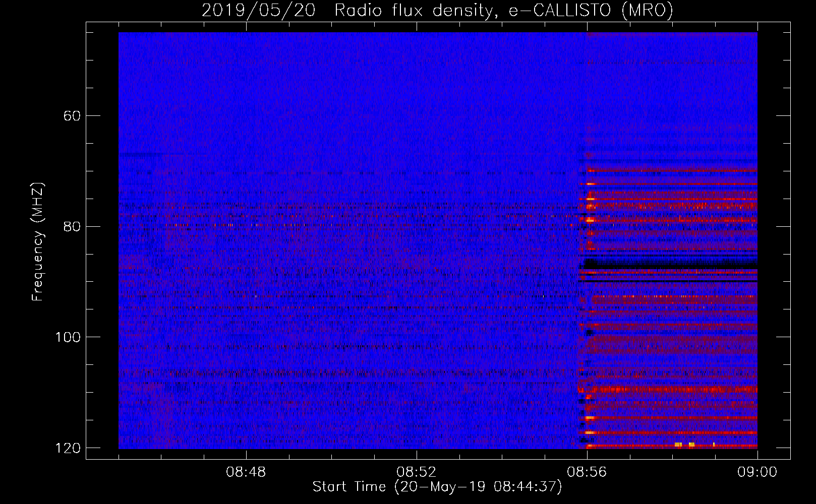This screenshot has height=504, width=816.
Task: Click the 60 frequency tick label
Action: pyautogui.click(x=72, y=116)
